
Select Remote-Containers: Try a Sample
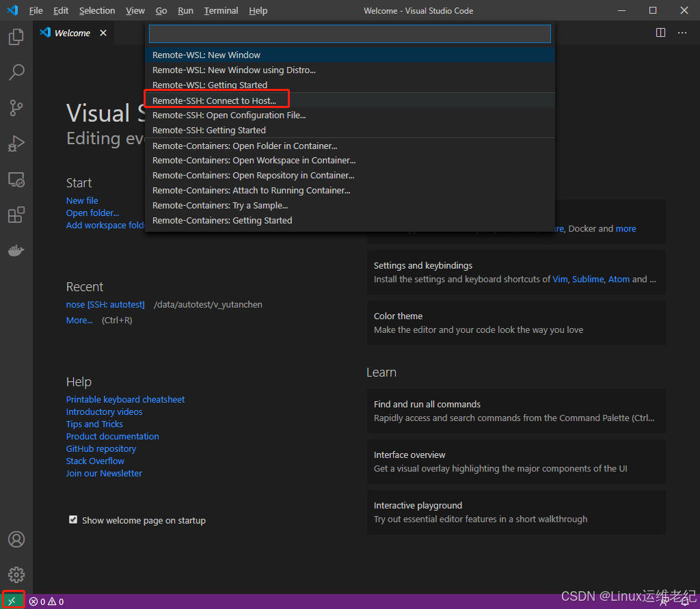click(x=350, y=205)
